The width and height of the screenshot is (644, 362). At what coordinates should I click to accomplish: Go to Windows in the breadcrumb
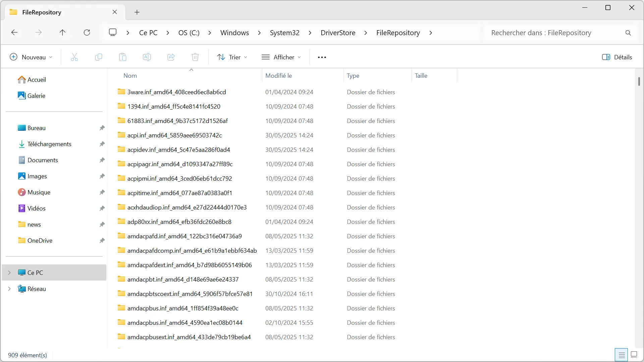click(235, 33)
